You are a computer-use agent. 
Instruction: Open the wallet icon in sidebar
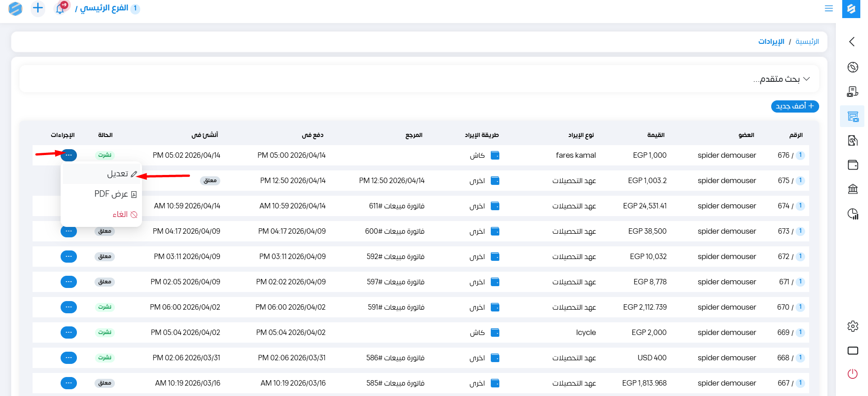(853, 165)
